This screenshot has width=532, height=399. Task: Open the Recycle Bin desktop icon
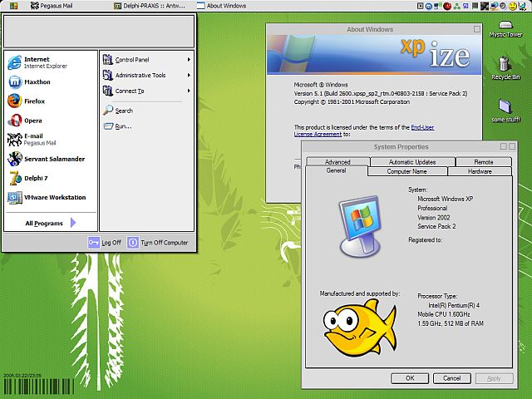click(505, 68)
